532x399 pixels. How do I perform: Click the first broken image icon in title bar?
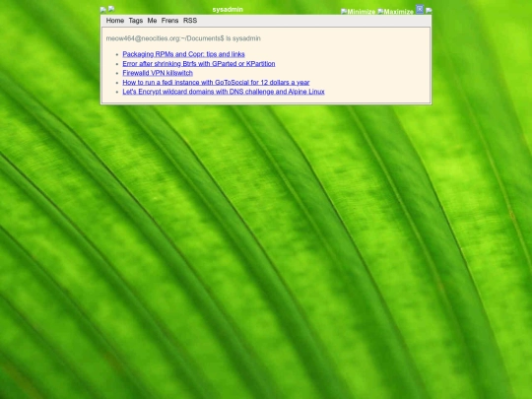click(103, 10)
